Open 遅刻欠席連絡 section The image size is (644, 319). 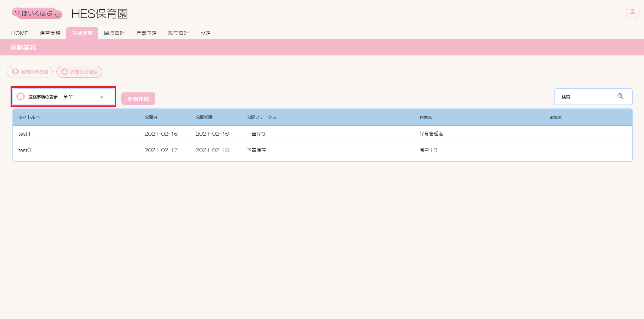click(30, 72)
